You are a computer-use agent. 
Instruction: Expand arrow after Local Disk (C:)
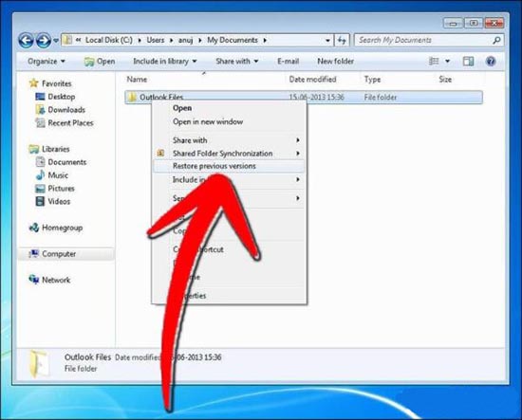tap(140, 40)
